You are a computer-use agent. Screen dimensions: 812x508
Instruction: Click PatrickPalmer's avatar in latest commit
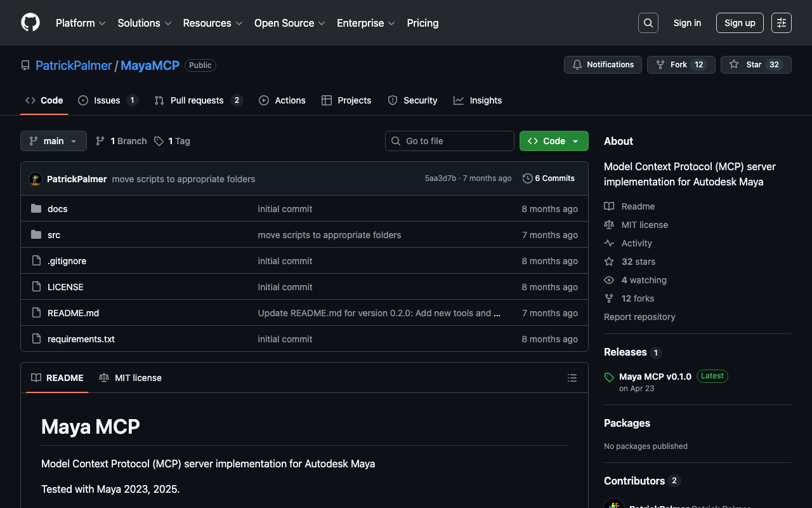(x=36, y=179)
